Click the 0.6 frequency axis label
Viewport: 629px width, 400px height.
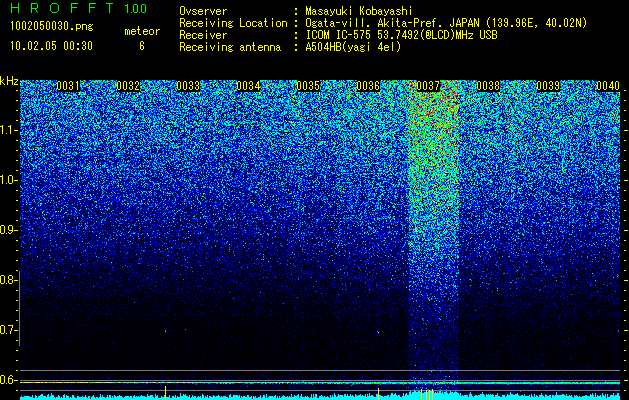[6, 380]
